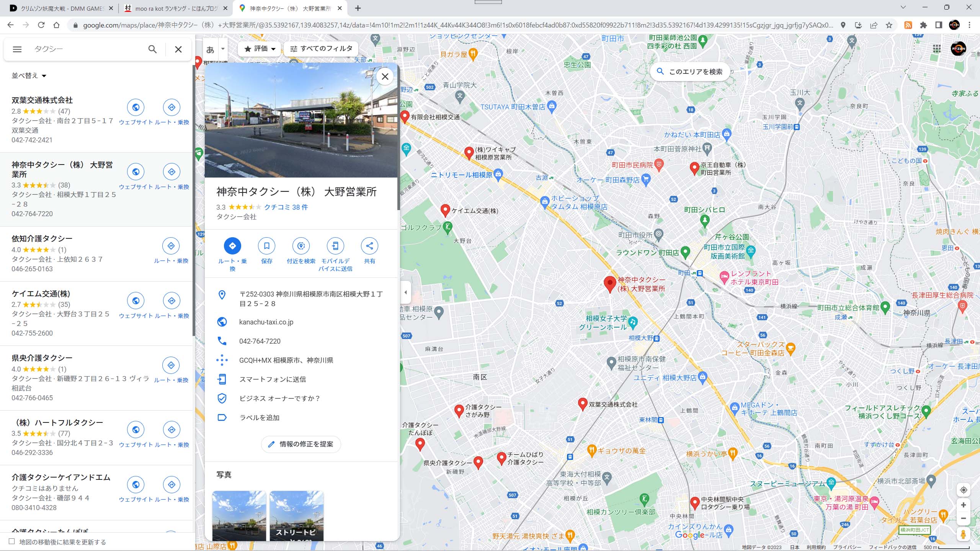Open Chrome extensions puzzle icon
980x551 pixels.
pos(924,25)
